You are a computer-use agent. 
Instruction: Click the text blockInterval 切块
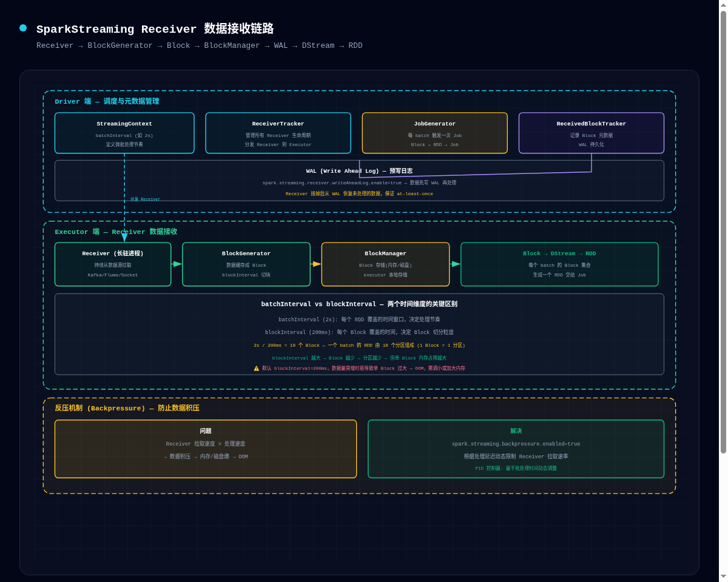pos(246,275)
